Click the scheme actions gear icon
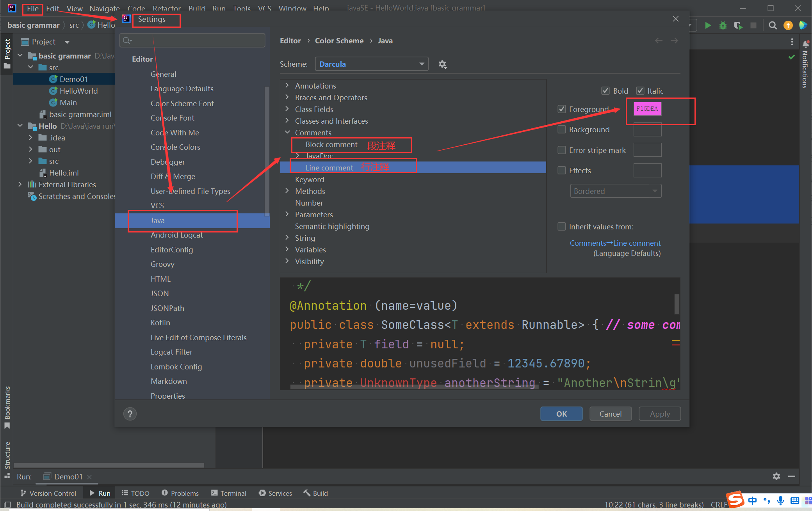This screenshot has height=511, width=812. pyautogui.click(x=442, y=64)
